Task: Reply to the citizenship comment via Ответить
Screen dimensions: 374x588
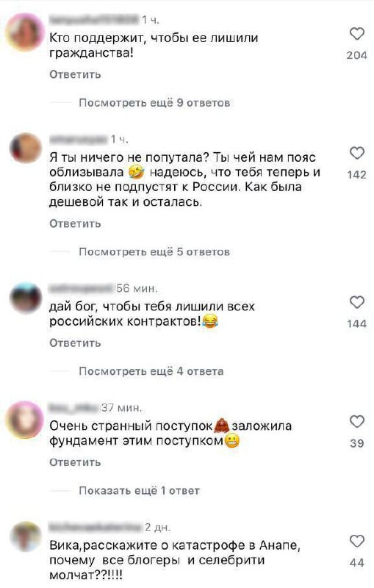Action: click(75, 74)
